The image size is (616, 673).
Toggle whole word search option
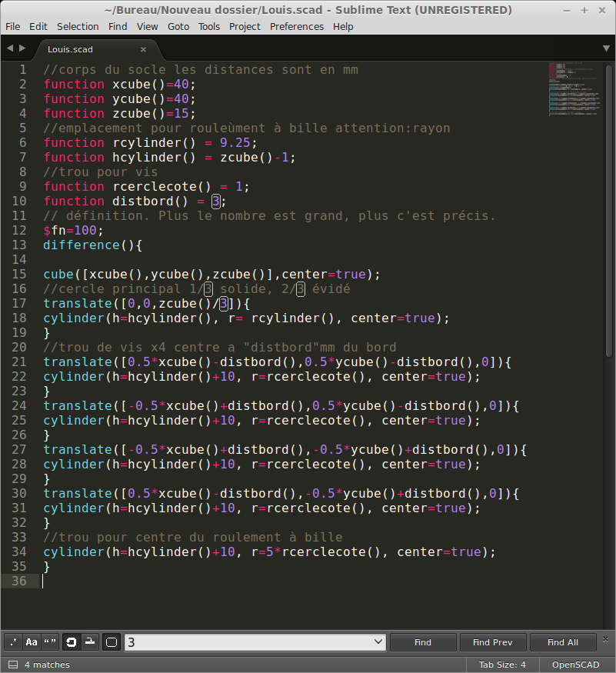coord(50,642)
